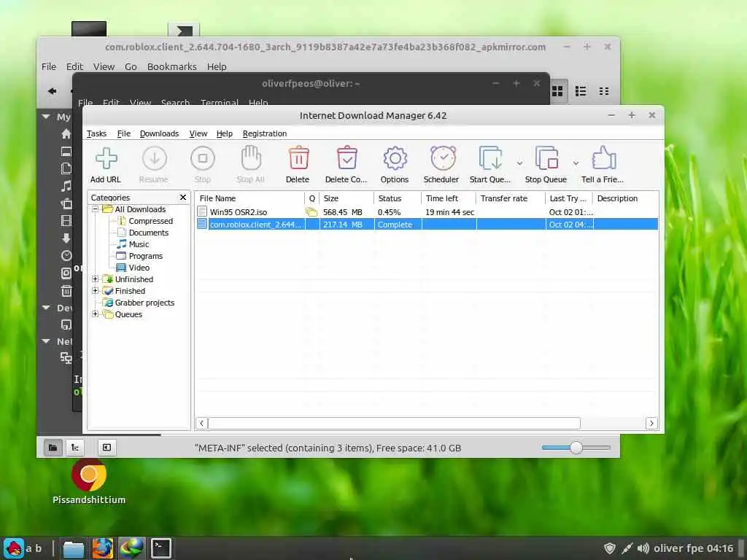Click the Add URL toolbar icon
747x560 pixels.
[107, 158]
